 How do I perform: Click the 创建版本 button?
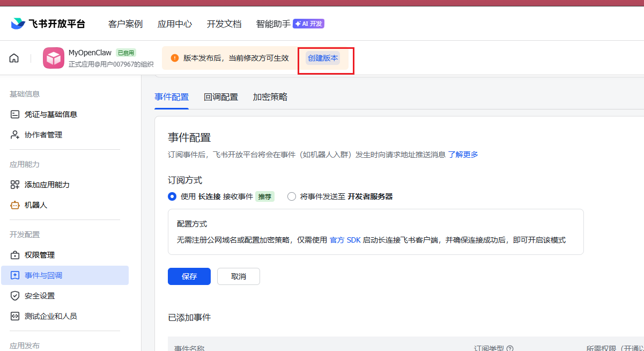322,58
